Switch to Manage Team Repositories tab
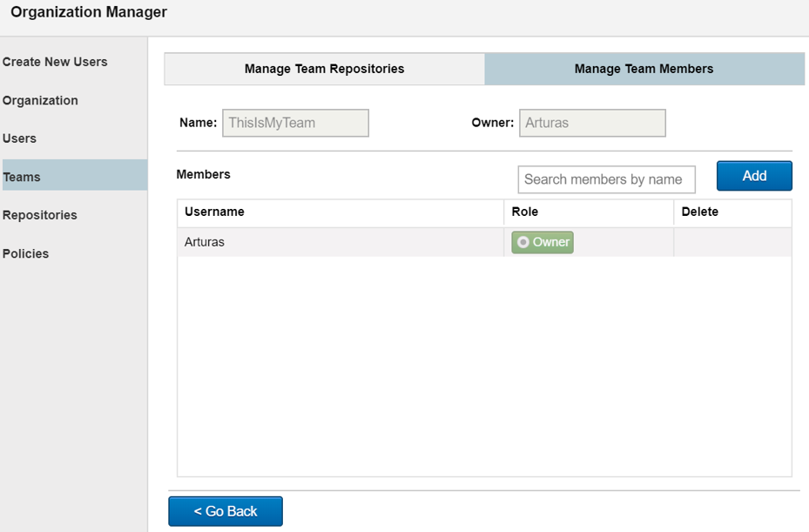The width and height of the screenshot is (809, 532). pos(325,69)
